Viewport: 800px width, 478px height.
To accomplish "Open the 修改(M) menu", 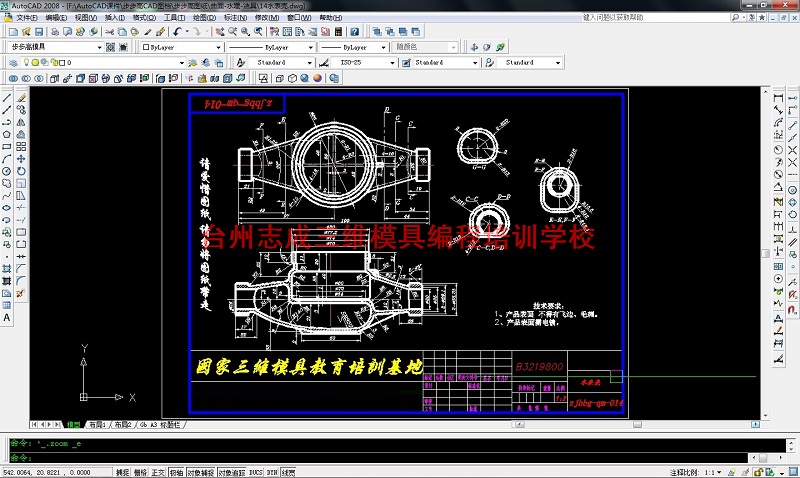I will (x=267, y=17).
